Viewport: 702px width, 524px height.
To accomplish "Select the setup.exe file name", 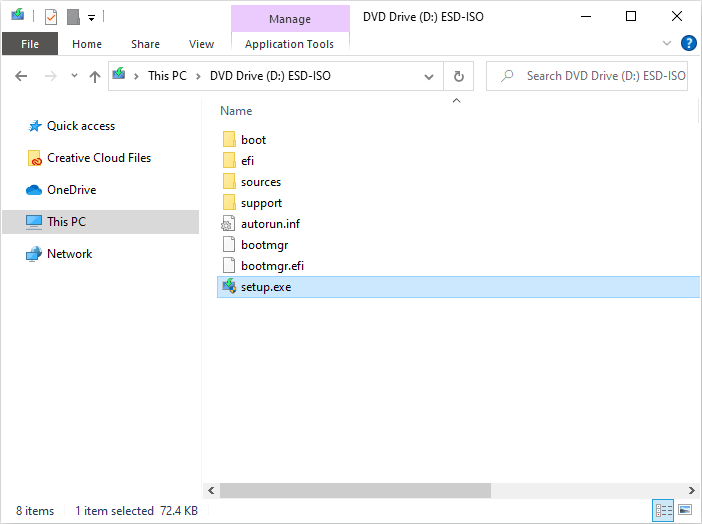I will (x=266, y=287).
